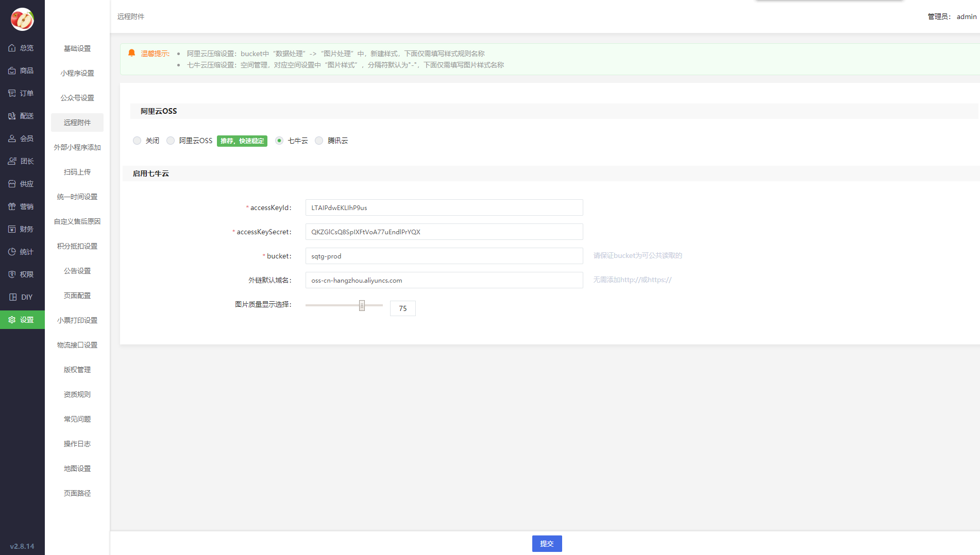Image resolution: width=980 pixels, height=555 pixels.
Task: Click the quality value box showing 75
Action: coord(403,308)
